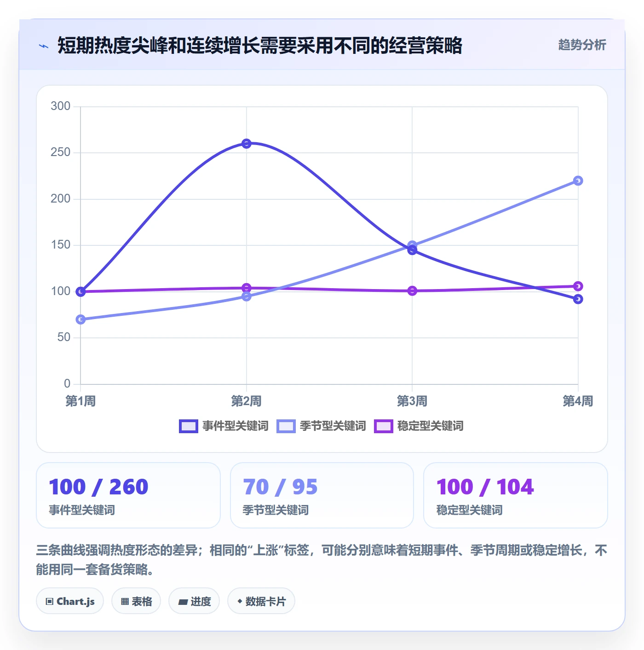Click the grid icon in the 表格 tag
This screenshot has height=650, width=644.
click(125, 602)
